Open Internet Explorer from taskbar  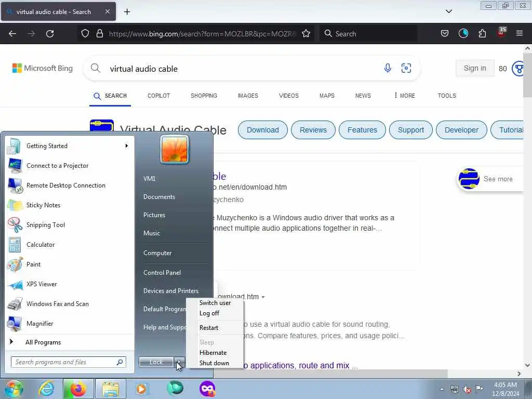coord(46,389)
